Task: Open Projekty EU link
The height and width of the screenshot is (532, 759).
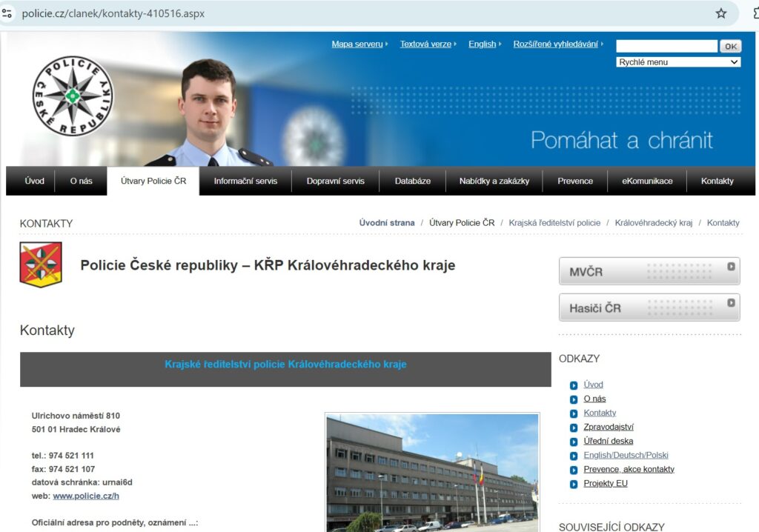Action: [x=606, y=483]
